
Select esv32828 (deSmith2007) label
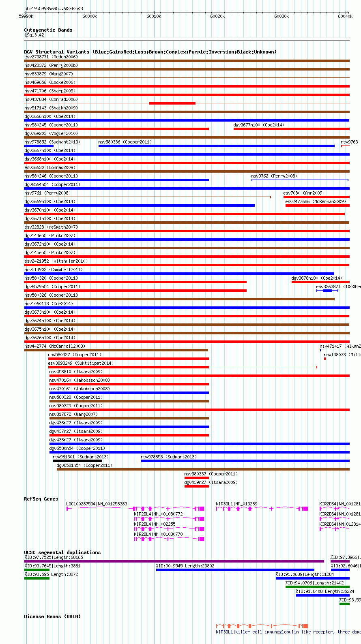click(51, 227)
